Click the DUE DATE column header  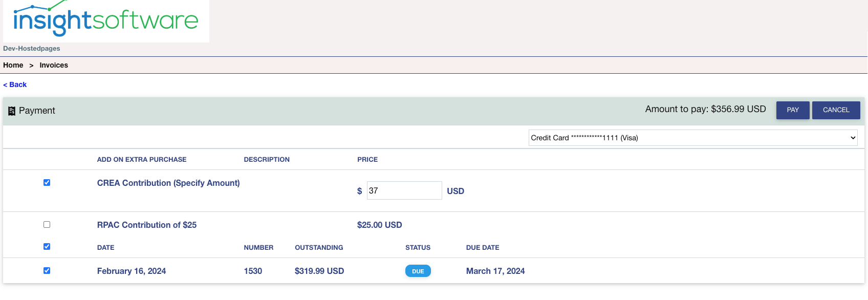[483, 248]
